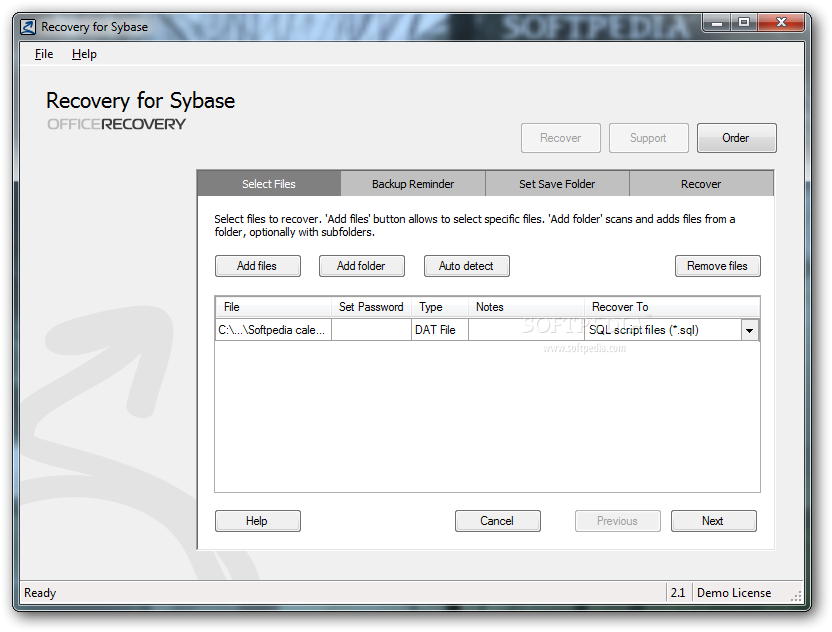The height and width of the screenshot is (632, 832).
Task: Click the Notes cell of the Softpedia file
Action: [526, 330]
